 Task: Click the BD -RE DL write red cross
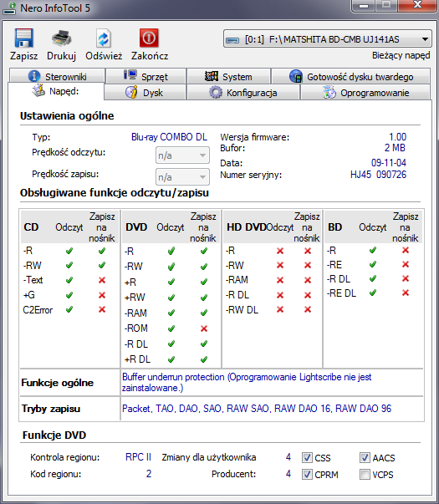point(406,293)
